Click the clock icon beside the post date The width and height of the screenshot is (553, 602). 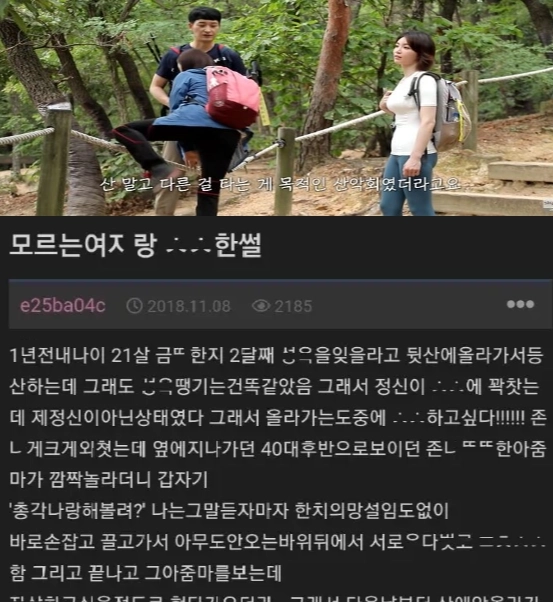[134, 306]
